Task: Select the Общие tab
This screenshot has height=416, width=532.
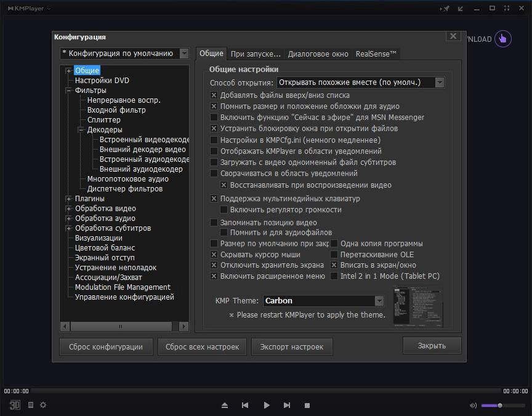Action: tap(211, 54)
